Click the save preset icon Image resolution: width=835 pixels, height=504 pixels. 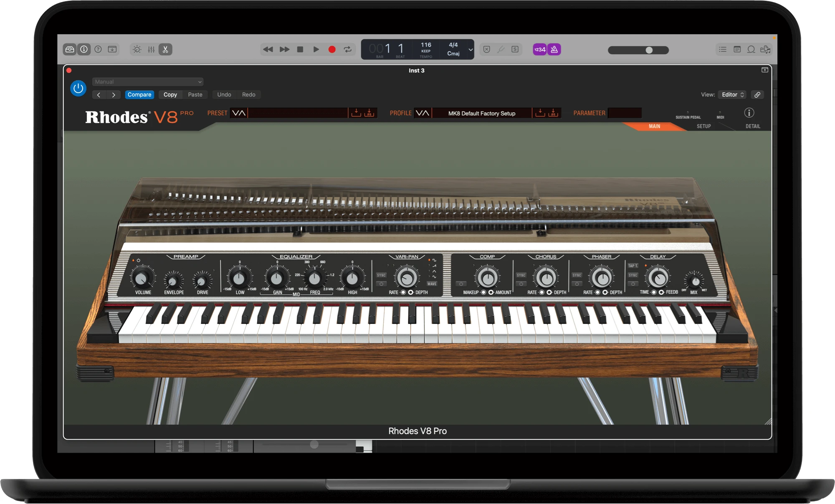(356, 113)
